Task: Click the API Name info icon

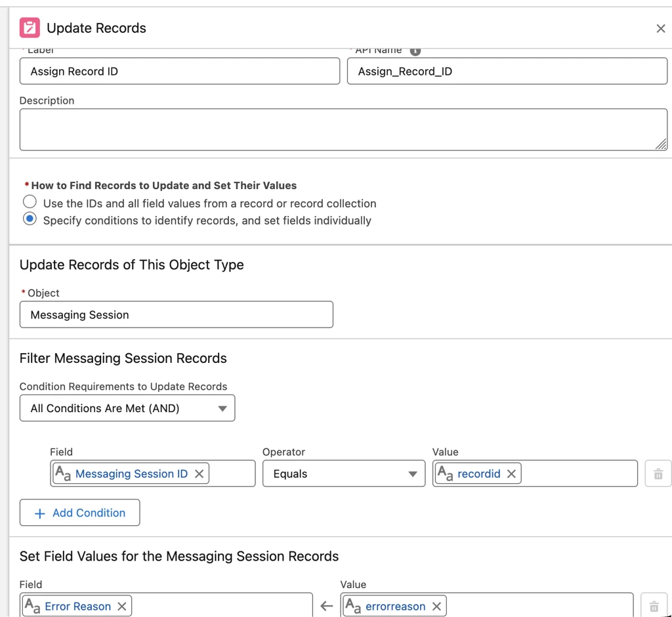Action: click(x=415, y=51)
